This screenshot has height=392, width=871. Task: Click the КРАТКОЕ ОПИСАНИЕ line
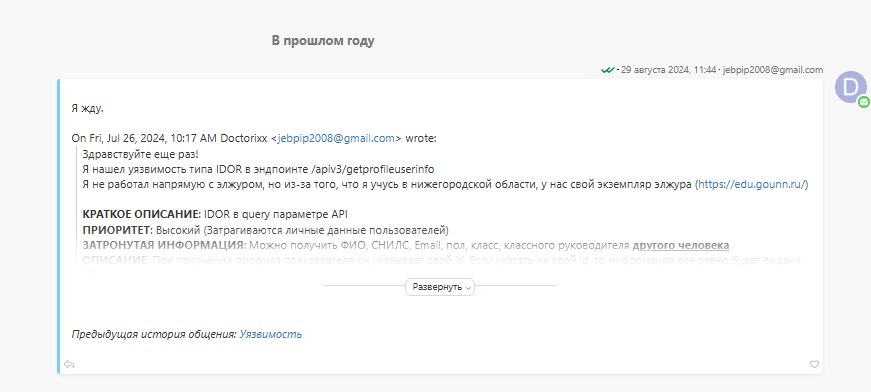(x=215, y=214)
